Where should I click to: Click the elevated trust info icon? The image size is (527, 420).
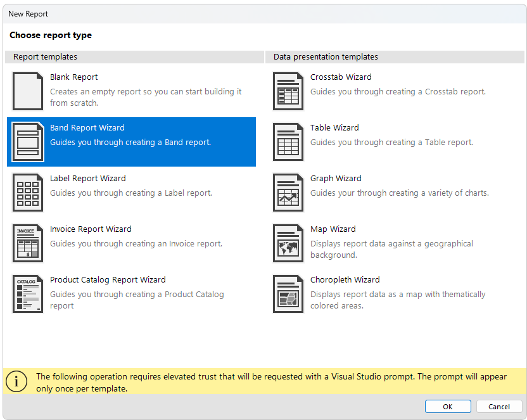16,381
